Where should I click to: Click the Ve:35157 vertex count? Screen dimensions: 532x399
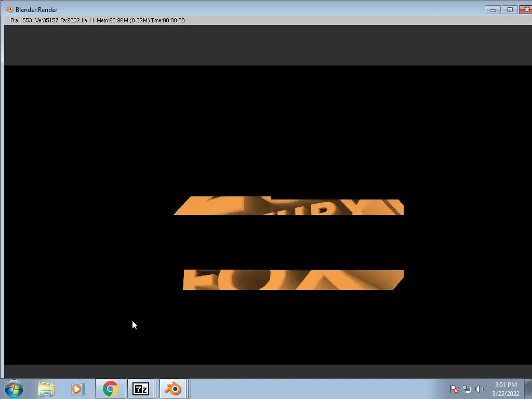(47, 20)
